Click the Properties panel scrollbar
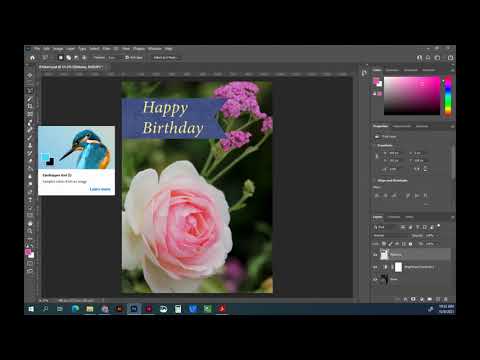This screenshot has height=360, width=480. point(453,162)
